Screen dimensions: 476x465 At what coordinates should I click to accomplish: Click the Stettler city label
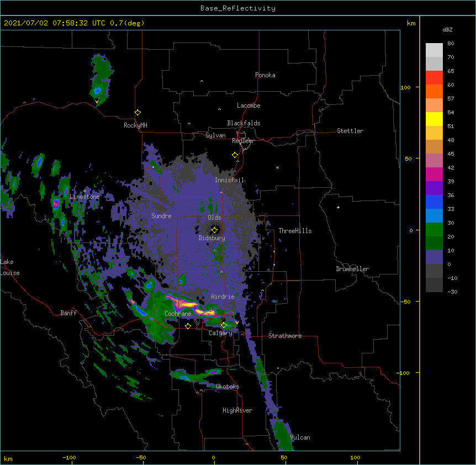350,131
